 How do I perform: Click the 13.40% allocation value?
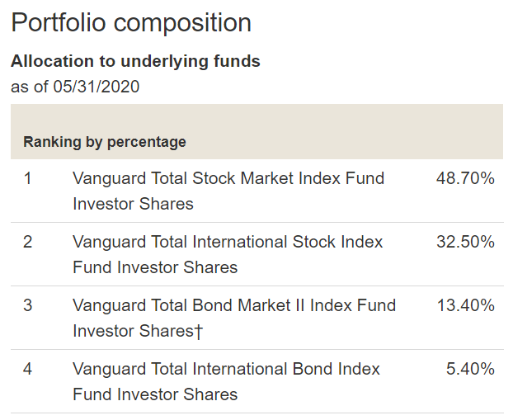(x=465, y=305)
